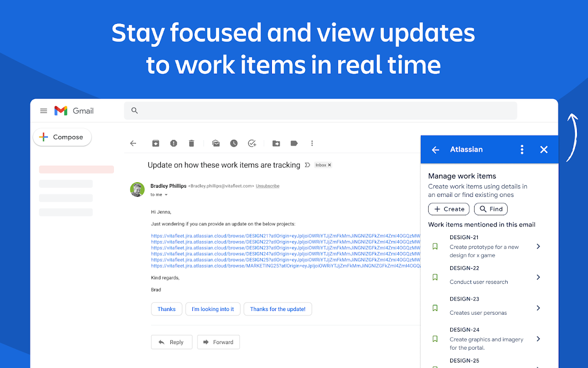Click the email subject line text

(224, 165)
